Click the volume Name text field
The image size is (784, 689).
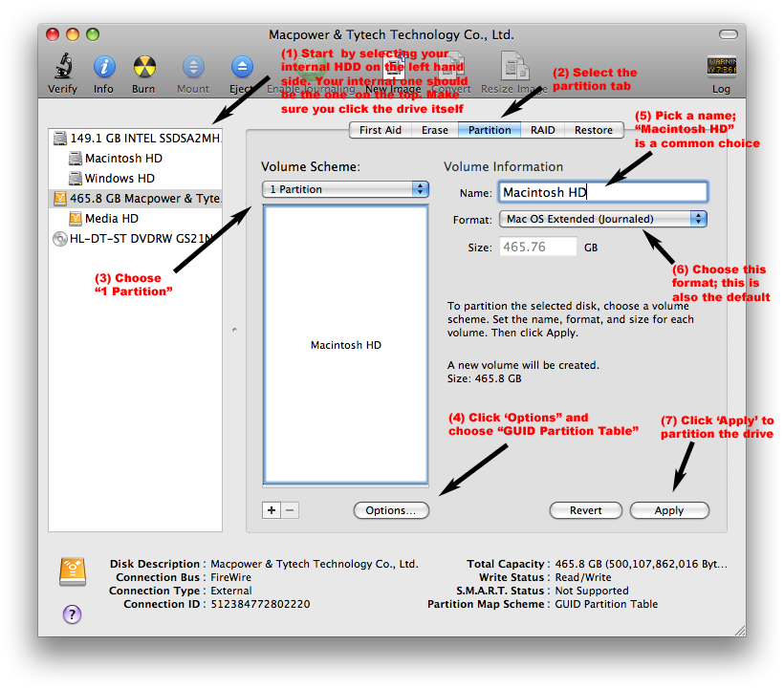click(603, 192)
